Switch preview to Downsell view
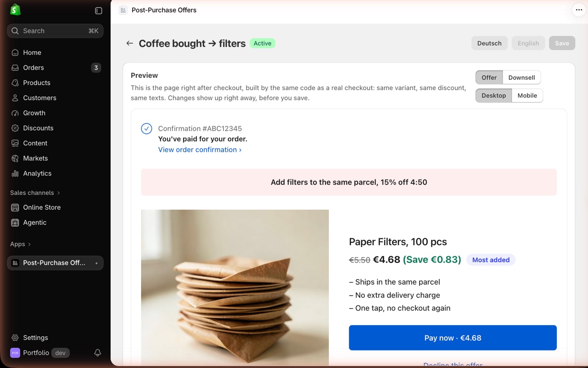 pos(522,77)
